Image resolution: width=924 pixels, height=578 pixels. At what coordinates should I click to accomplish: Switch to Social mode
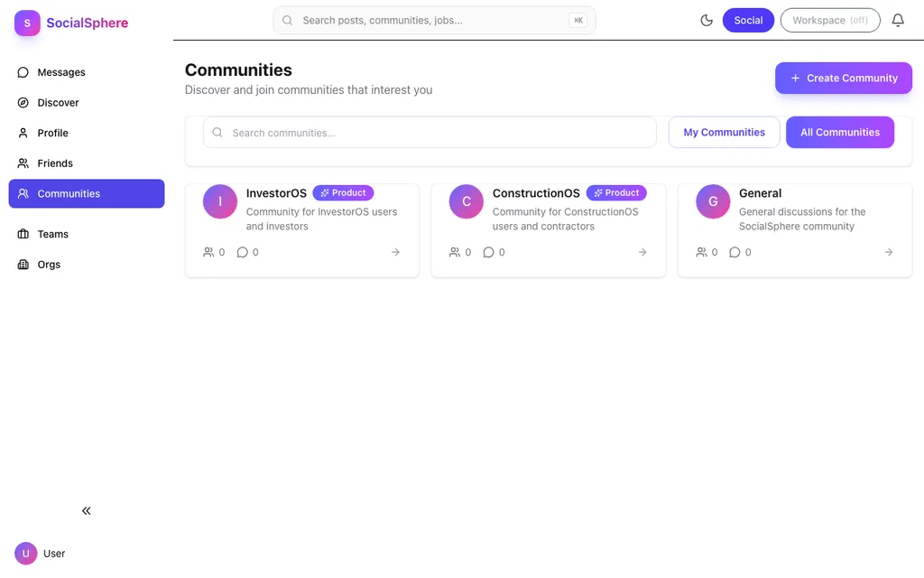(x=748, y=21)
